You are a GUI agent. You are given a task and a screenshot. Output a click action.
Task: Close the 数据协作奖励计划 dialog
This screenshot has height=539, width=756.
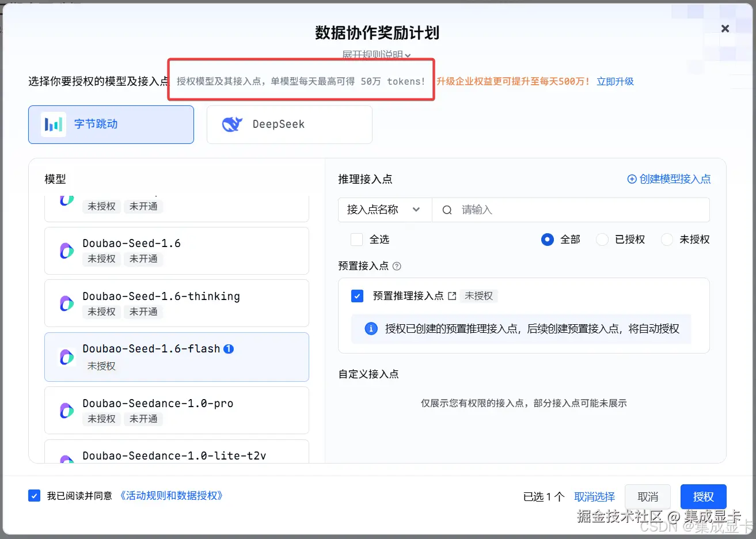[725, 28]
